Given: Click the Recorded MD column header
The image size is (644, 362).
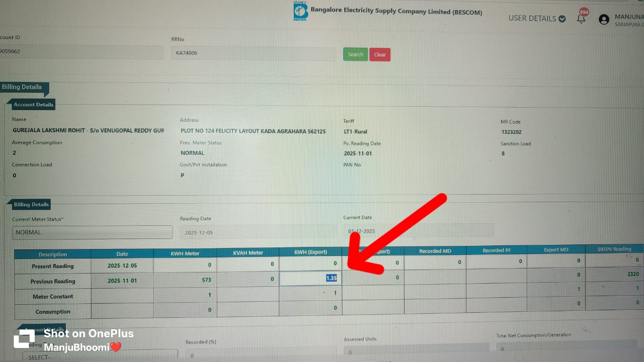Looking at the screenshot, I should [435, 250].
